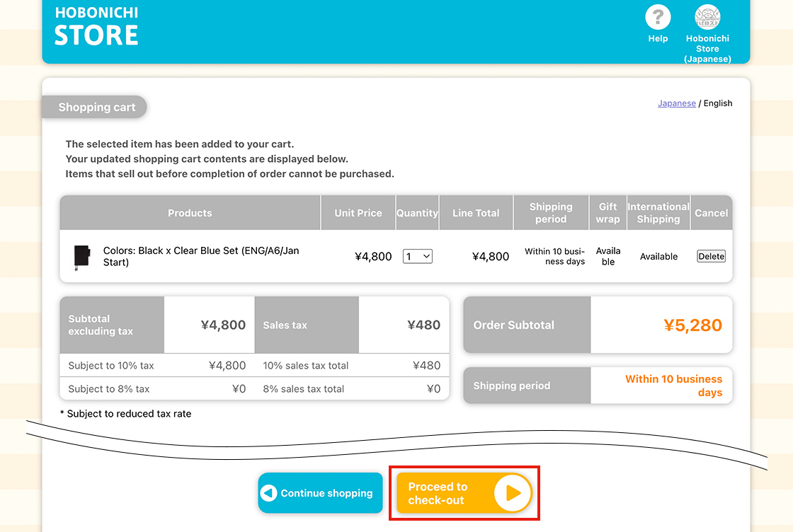Screen dimensions: 793x532
Task: Click the Within 10 business days shipping text in orange
Action: (673, 386)
